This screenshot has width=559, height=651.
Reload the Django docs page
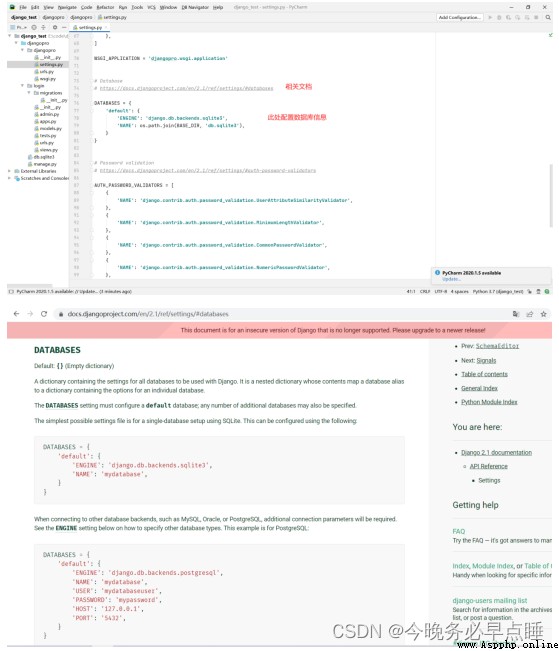point(44,314)
